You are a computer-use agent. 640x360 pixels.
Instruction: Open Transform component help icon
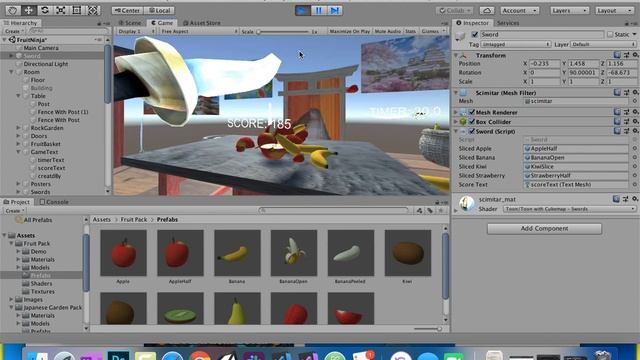[617, 55]
